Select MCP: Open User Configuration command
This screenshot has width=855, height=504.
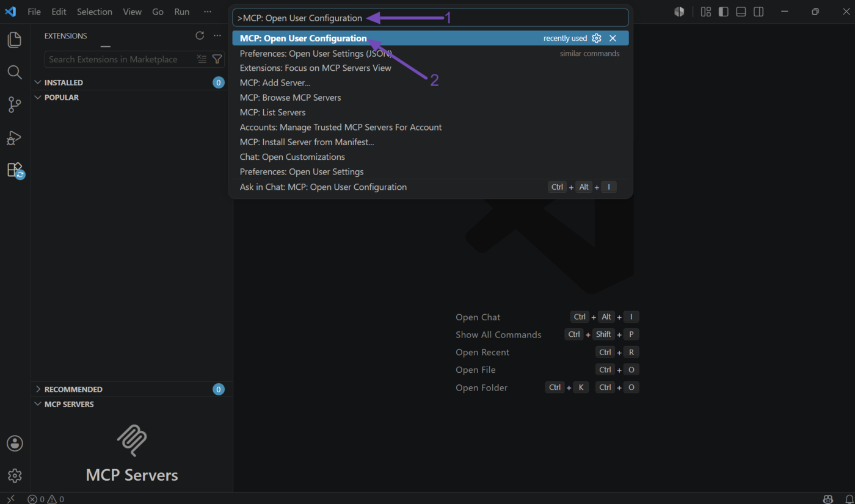pyautogui.click(x=431, y=38)
